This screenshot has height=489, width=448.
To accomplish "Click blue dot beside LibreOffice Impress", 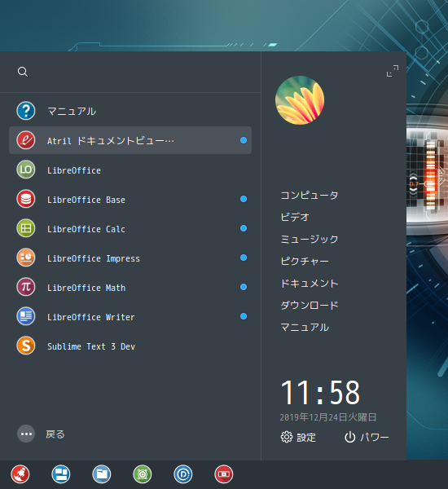I will (244, 258).
